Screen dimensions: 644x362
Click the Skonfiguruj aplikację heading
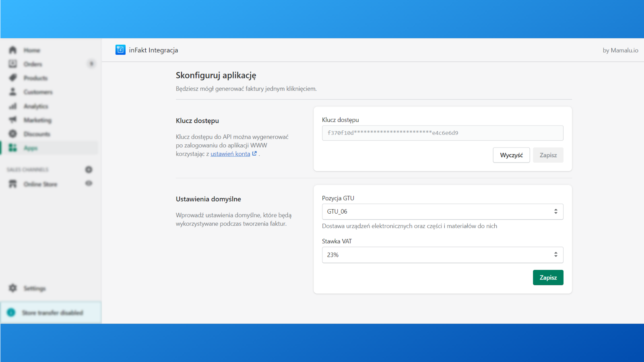pos(216,76)
